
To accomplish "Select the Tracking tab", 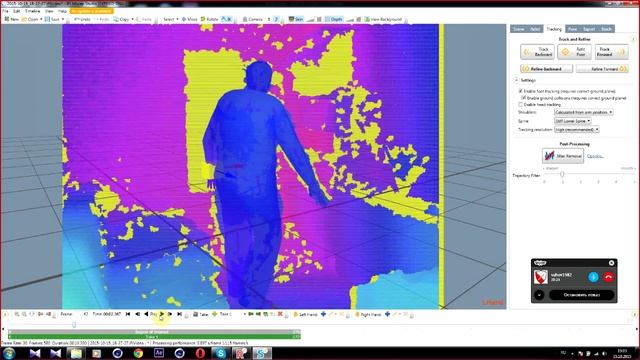I will pos(554,29).
